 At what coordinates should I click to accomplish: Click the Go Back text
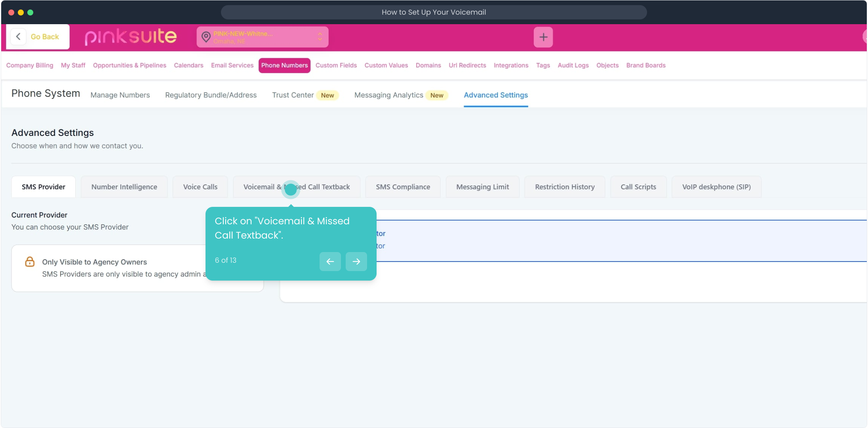point(45,36)
